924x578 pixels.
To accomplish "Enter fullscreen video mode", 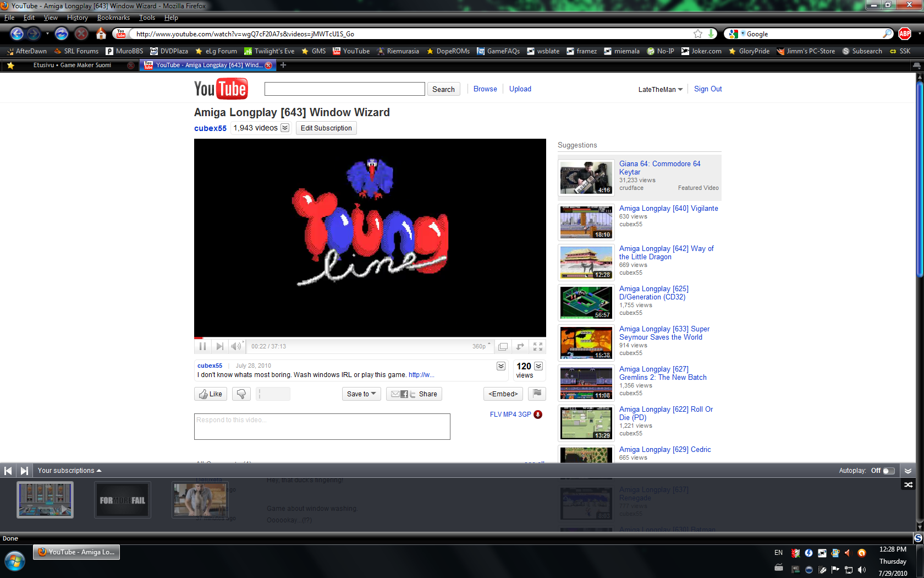I will 537,346.
